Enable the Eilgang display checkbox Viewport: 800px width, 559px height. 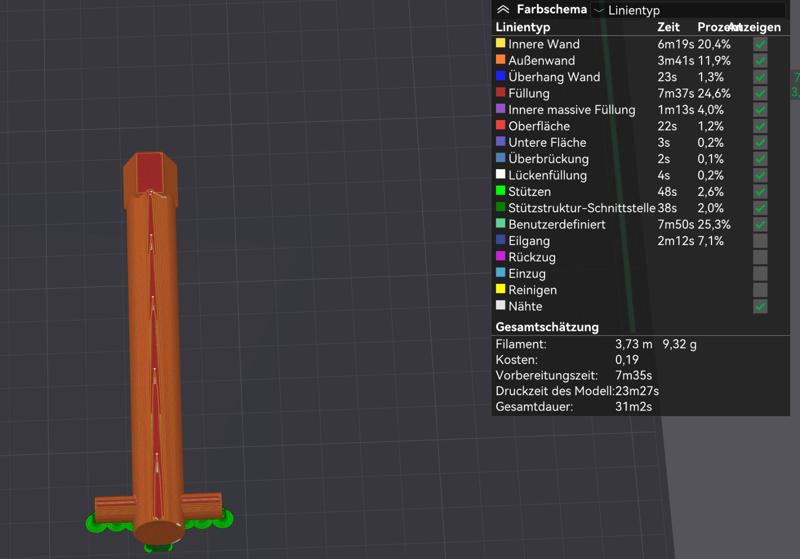[x=760, y=241]
